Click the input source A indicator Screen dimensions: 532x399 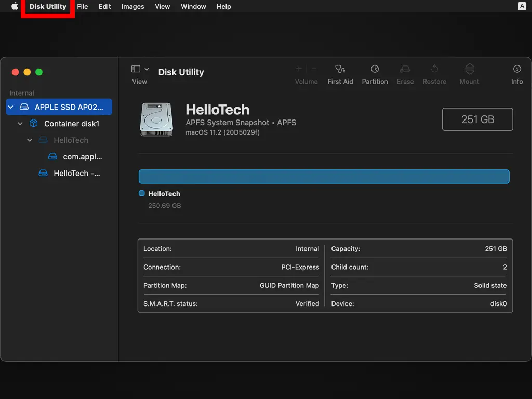click(522, 6)
